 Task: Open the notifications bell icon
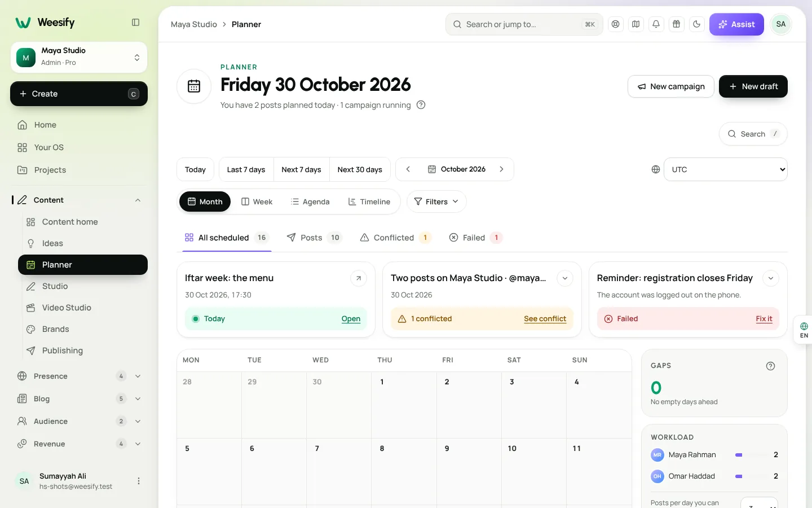[x=656, y=24]
